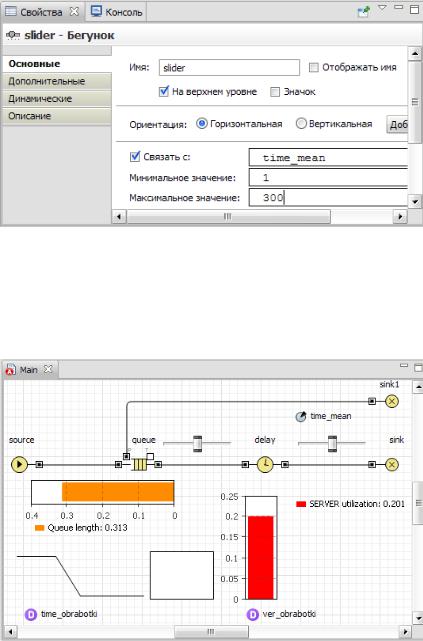Select the SERVER utilization bar chart
Screen dimensions: 423x641
(261, 548)
